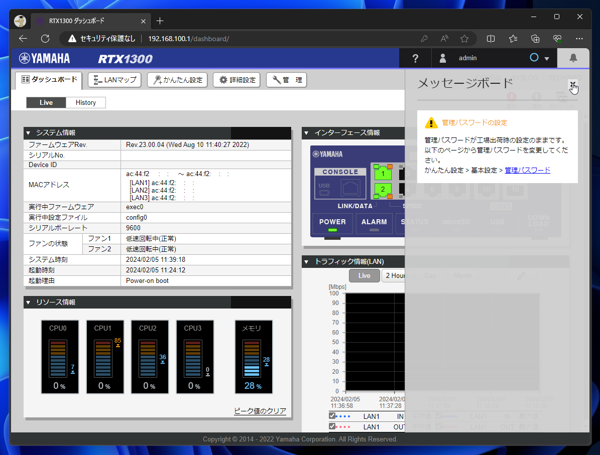Viewport: 600px width, 455px height.
Task: Open the かんたん設定 tab
Action: pyautogui.click(x=178, y=80)
